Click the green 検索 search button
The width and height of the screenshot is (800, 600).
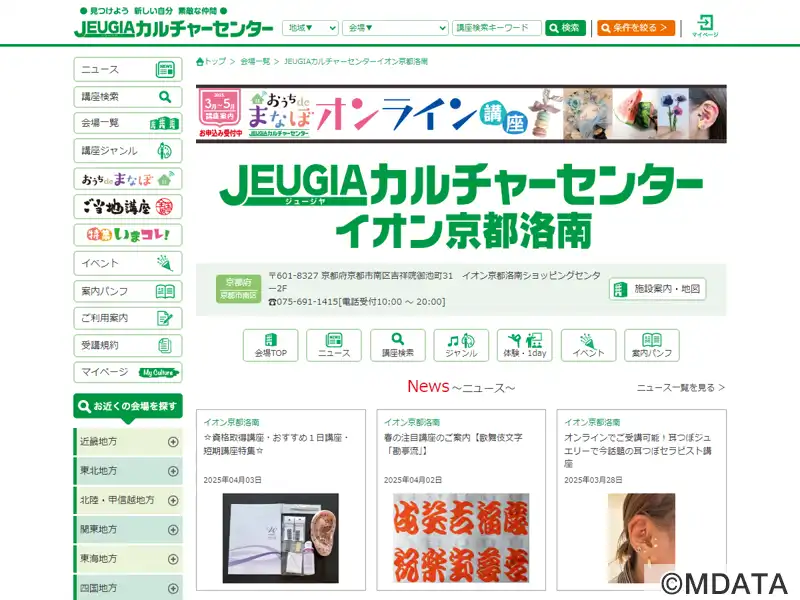[565, 28]
